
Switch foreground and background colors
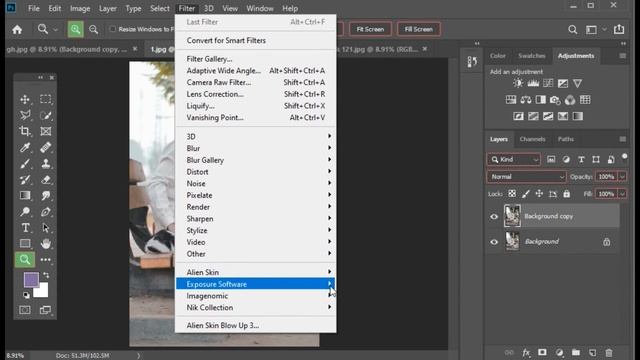click(46, 275)
